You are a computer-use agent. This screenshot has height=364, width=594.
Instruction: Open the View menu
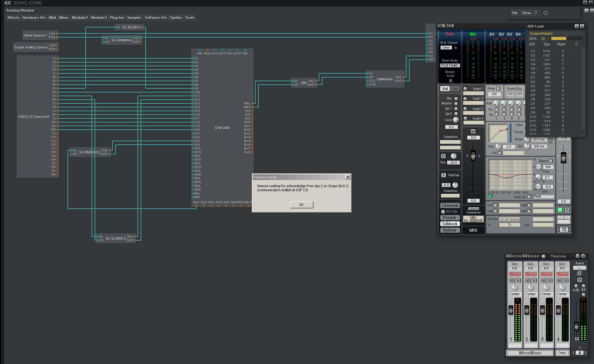[527, 13]
